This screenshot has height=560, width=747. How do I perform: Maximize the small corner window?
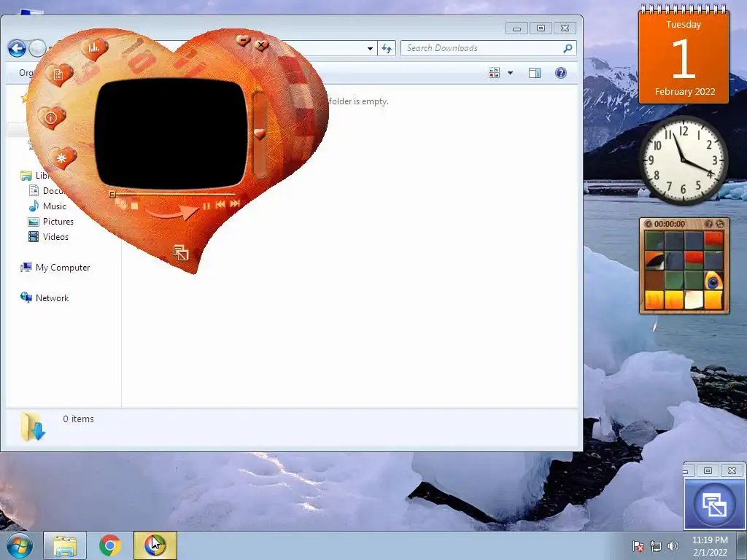pyautogui.click(x=708, y=470)
